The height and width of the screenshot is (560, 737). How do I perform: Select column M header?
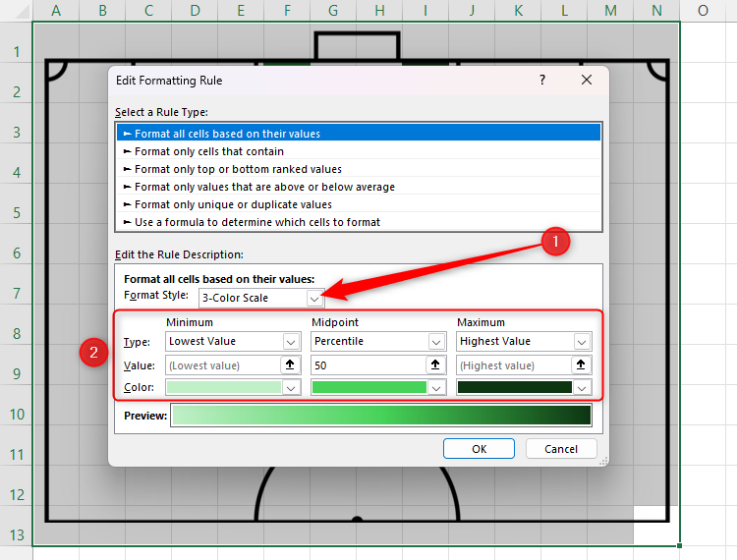pos(610,11)
